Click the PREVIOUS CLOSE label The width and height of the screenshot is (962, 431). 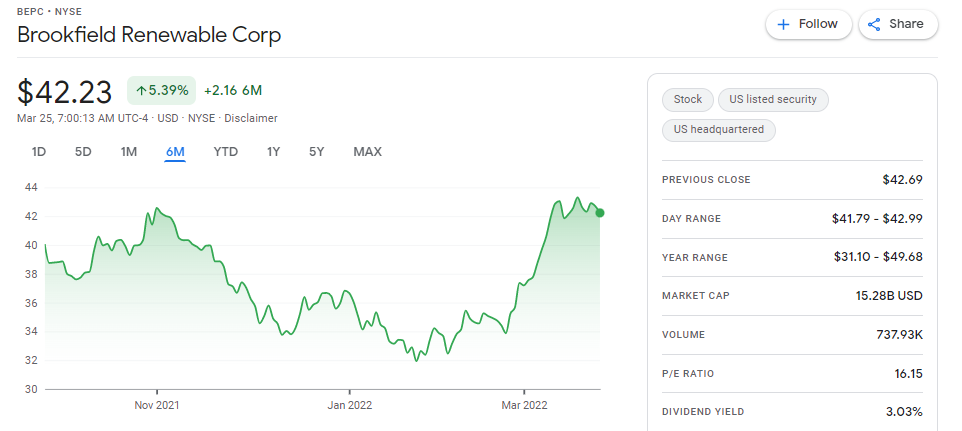[x=706, y=180]
